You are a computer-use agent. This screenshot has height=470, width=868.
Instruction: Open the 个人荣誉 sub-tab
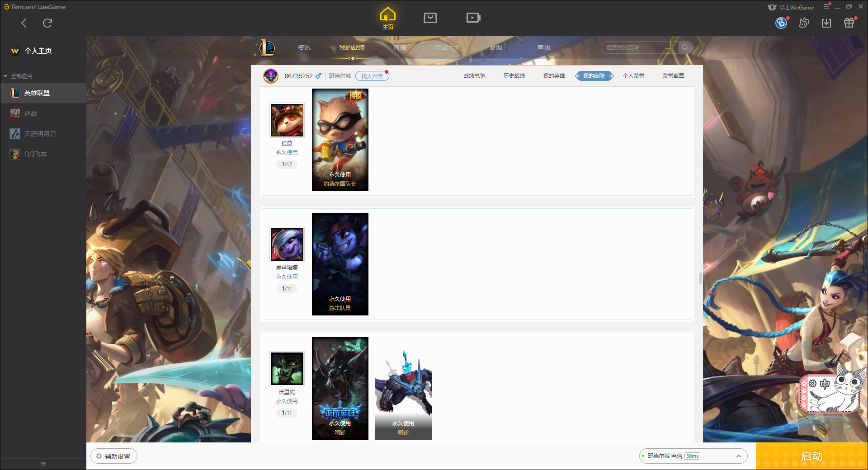633,76
